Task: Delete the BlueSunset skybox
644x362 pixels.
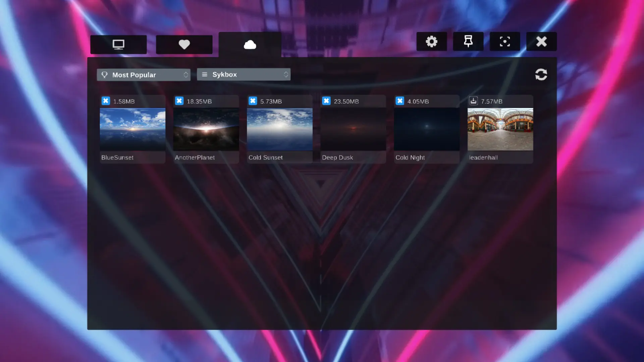Action: (x=106, y=101)
